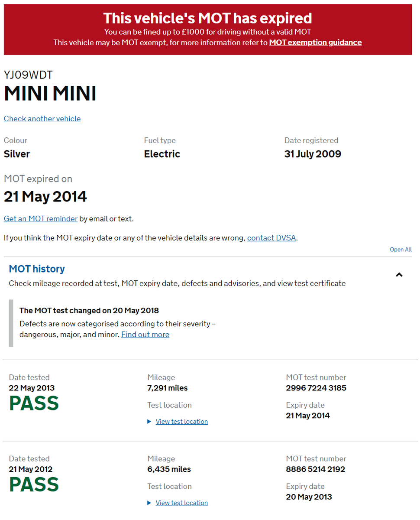Click the registered date 31 July 2009
420x520 pixels.
(x=313, y=154)
